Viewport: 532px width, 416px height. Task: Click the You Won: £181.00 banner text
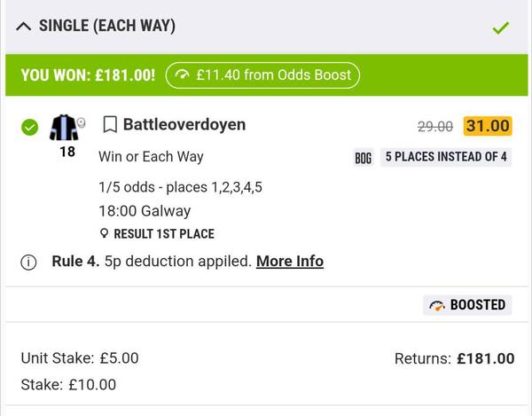88,75
